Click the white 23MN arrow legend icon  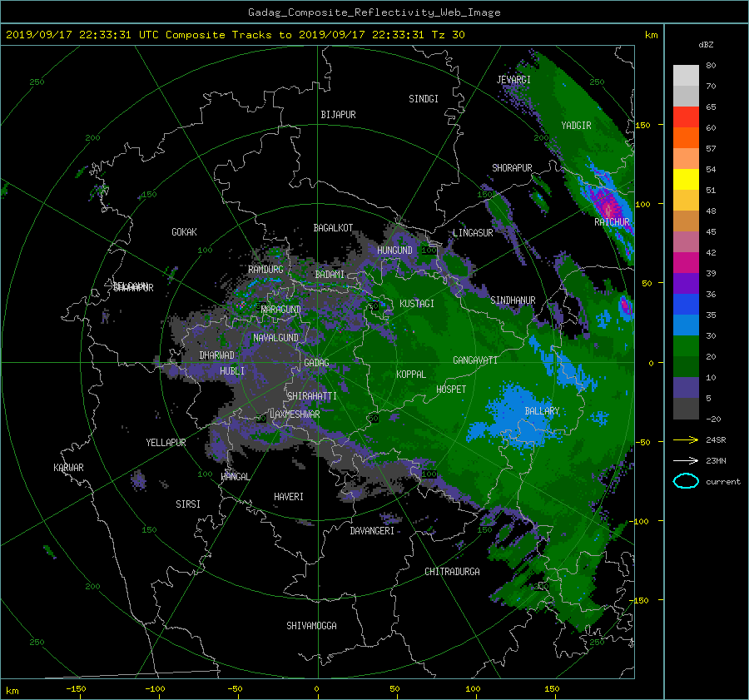coord(686,460)
